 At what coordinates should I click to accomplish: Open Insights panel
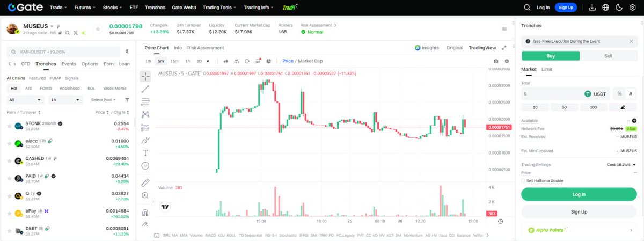427,48
